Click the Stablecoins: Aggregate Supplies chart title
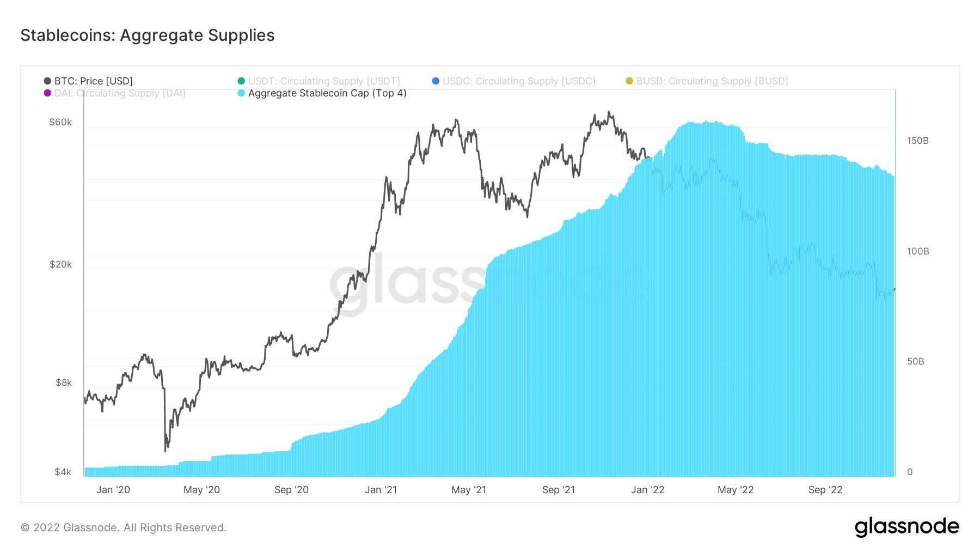This screenshot has width=980, height=552. coord(148,35)
